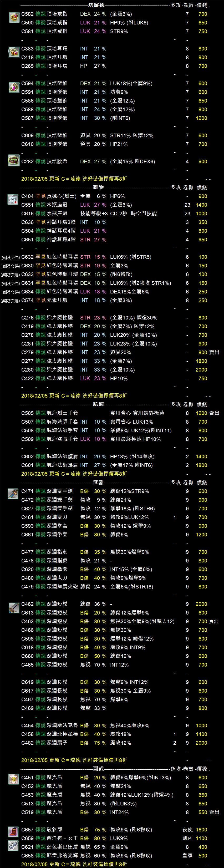Click the 頂培腰帶 belt icon

(x=14, y=160)
